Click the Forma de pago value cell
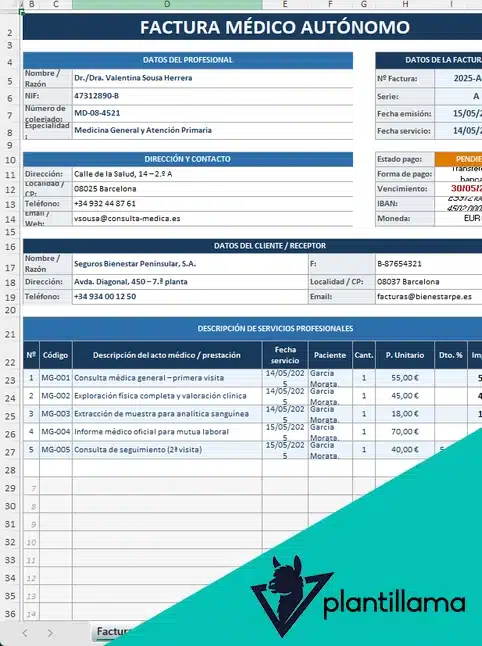Screen dimensions: 482x646 458,174
